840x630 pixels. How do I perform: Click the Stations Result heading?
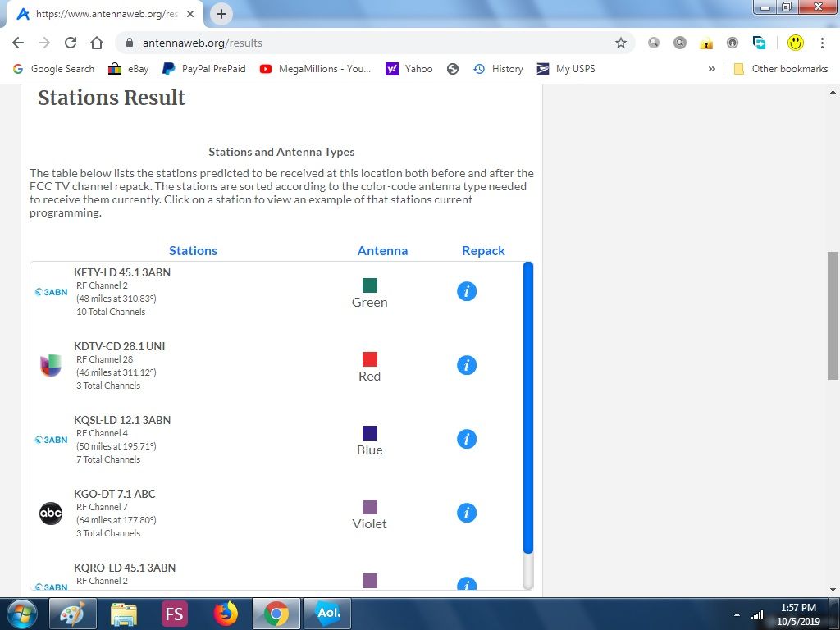(x=112, y=98)
